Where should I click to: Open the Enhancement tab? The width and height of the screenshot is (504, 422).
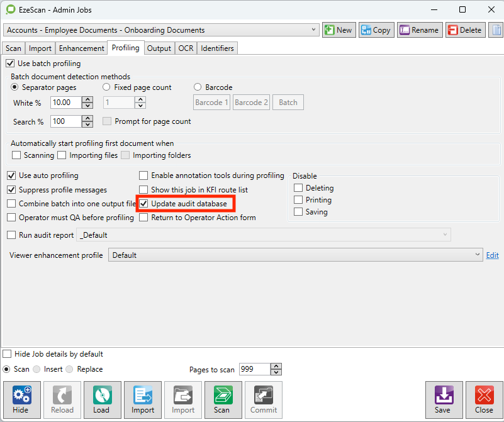click(x=81, y=48)
